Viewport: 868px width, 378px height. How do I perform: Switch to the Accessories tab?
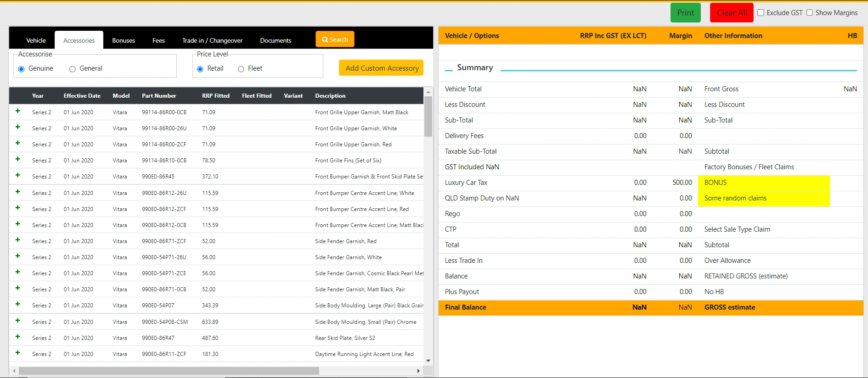79,40
